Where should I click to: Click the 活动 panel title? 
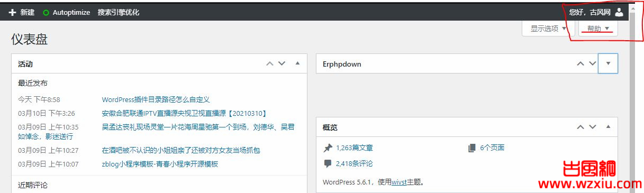(25, 64)
